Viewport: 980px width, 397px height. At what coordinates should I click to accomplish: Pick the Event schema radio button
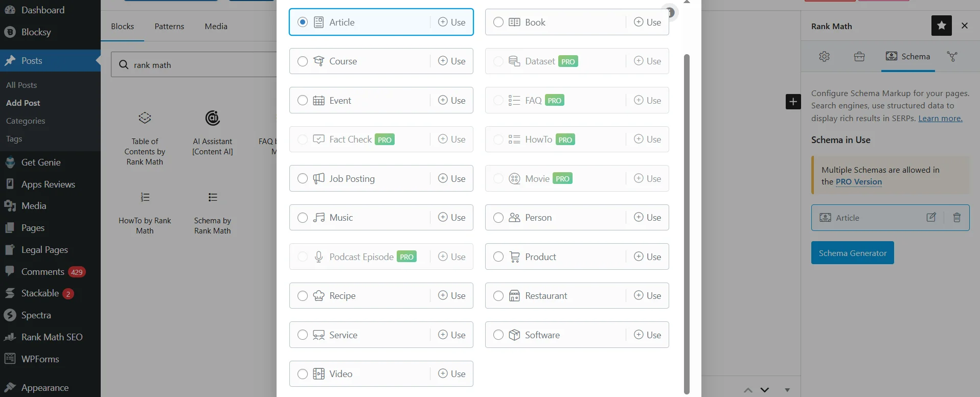(x=303, y=100)
